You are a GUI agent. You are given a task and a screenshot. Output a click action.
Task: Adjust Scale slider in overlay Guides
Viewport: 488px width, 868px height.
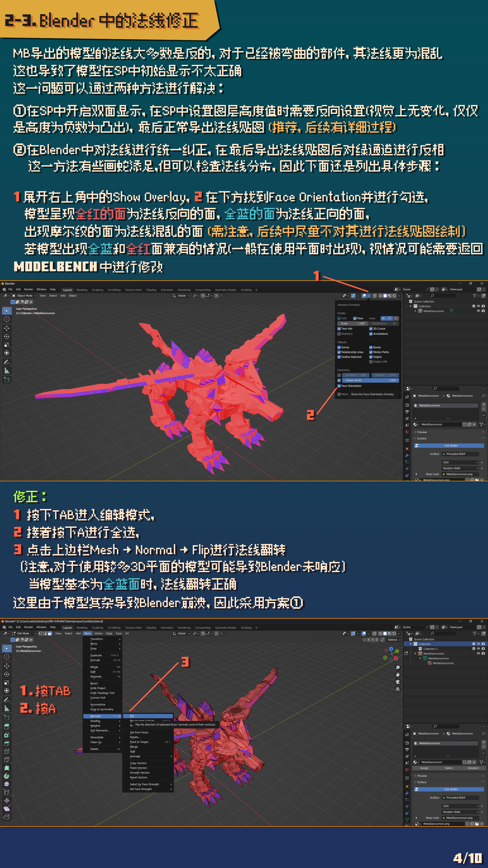point(352,323)
